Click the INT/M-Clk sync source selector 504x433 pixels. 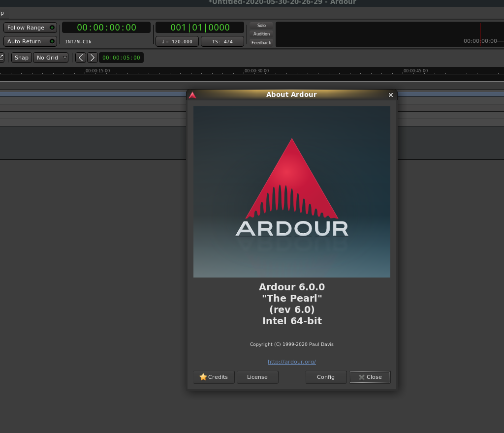[x=78, y=42]
